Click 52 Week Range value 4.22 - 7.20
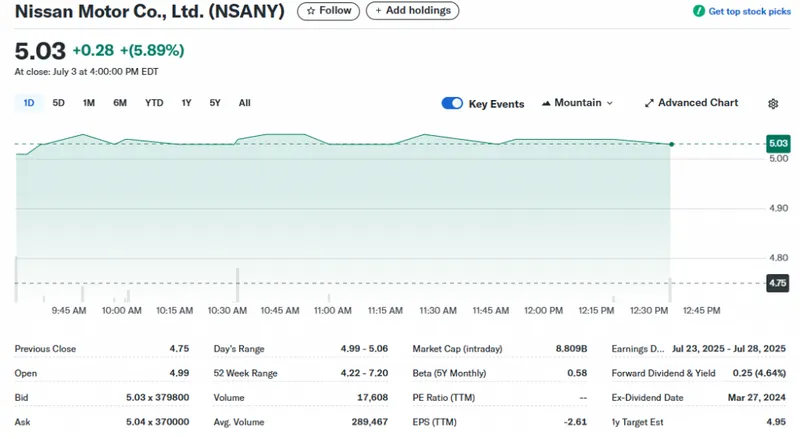 [x=364, y=373]
